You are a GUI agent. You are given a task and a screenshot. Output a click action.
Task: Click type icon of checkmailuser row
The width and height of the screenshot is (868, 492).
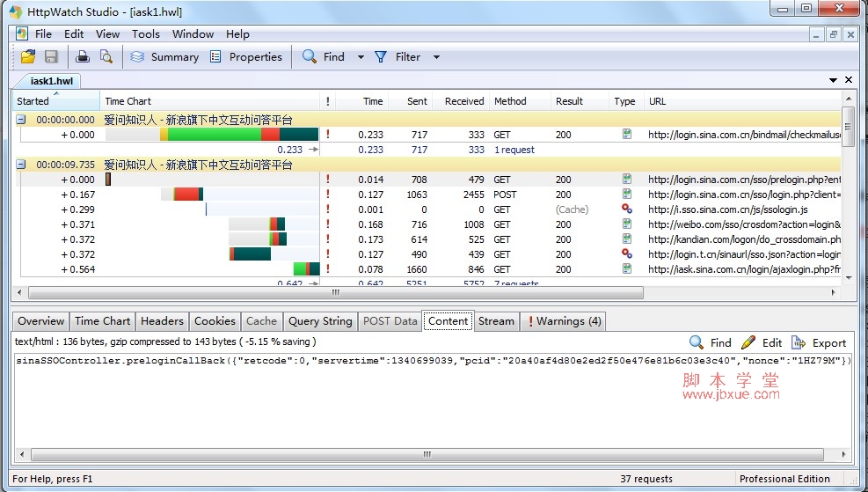[x=627, y=134]
